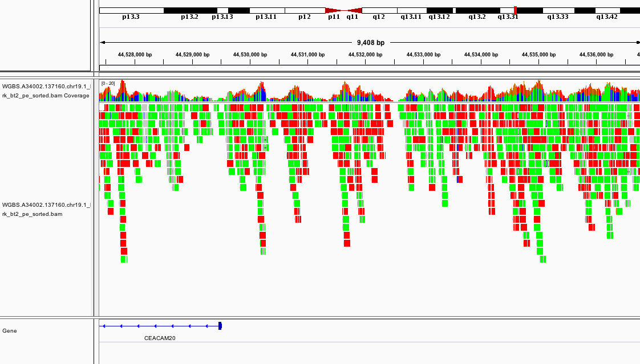Image resolution: width=640 pixels, height=364 pixels.
Task: Click the p13.3 band on the ideogram
Action: click(131, 10)
